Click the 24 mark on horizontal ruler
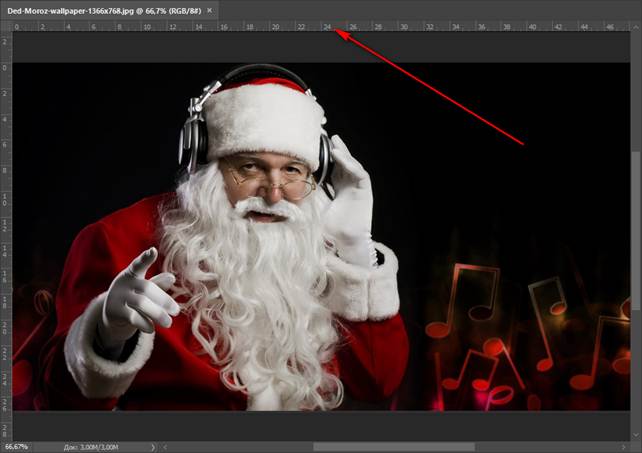The image size is (642, 453). coord(327,27)
